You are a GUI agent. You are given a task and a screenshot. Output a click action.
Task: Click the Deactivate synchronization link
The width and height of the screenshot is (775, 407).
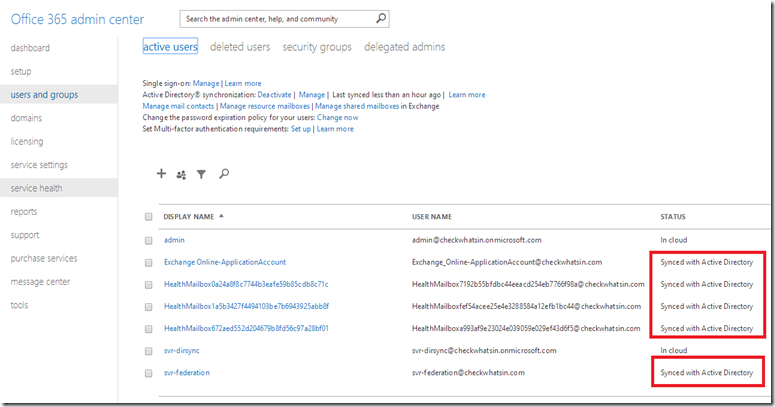(274, 94)
